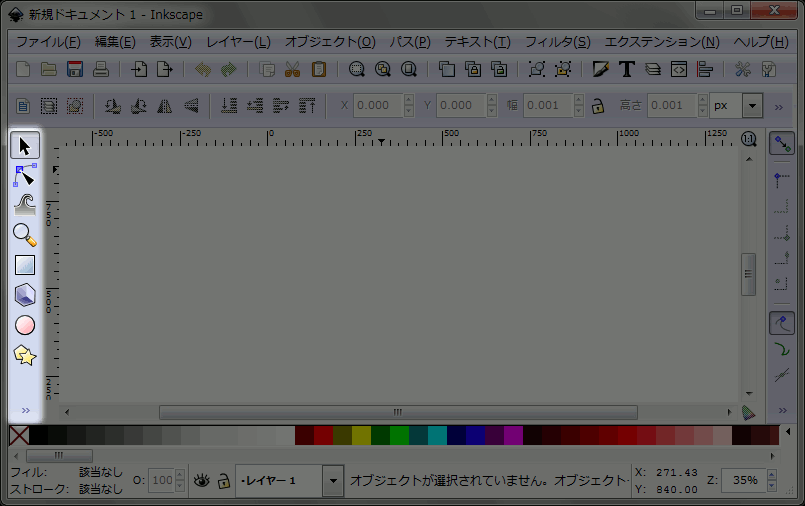Click the zoom 35% field
Screen dimensions: 805x506
tap(744, 480)
